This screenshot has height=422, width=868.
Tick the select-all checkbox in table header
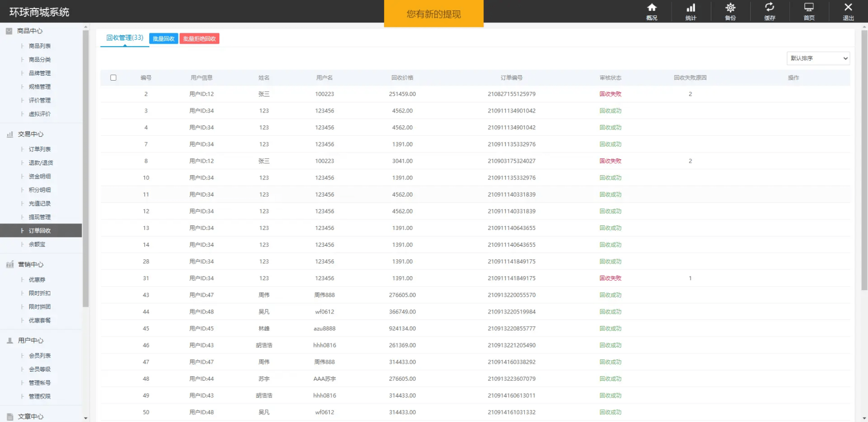pyautogui.click(x=113, y=78)
